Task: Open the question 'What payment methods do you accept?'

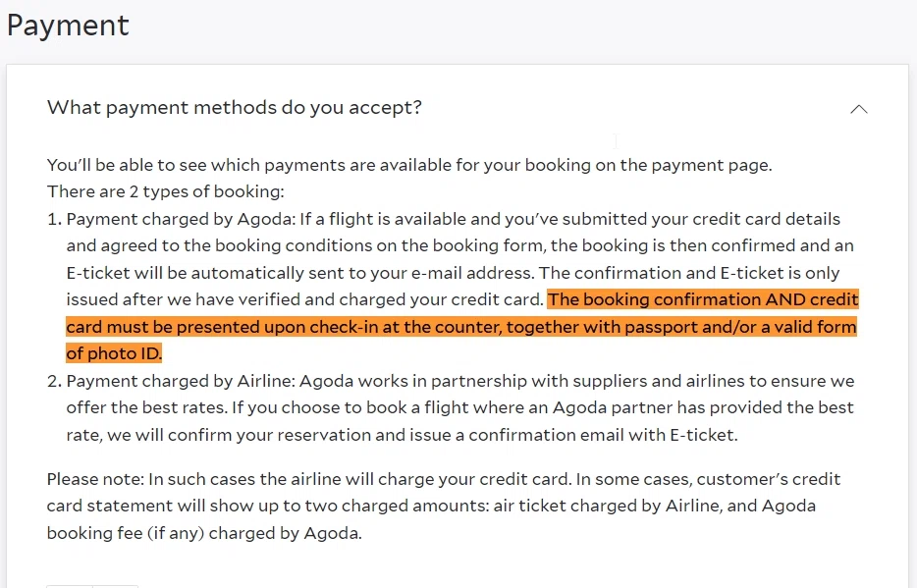Action: click(x=234, y=107)
